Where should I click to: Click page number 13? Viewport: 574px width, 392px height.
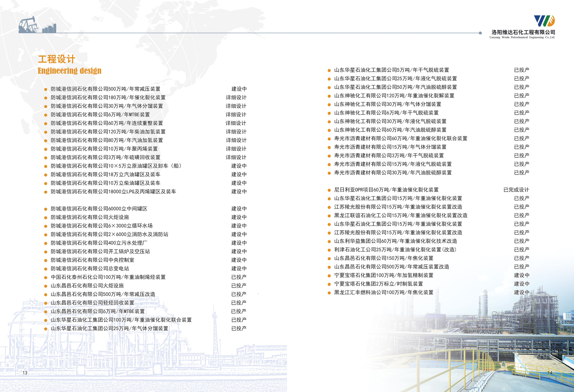[25, 373]
